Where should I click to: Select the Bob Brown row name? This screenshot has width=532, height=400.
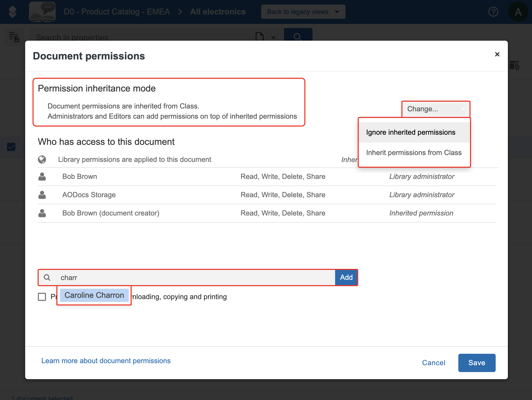point(80,177)
